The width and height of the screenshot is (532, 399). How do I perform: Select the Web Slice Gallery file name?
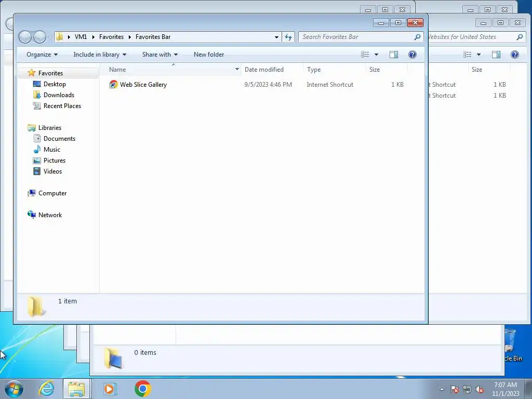(143, 85)
